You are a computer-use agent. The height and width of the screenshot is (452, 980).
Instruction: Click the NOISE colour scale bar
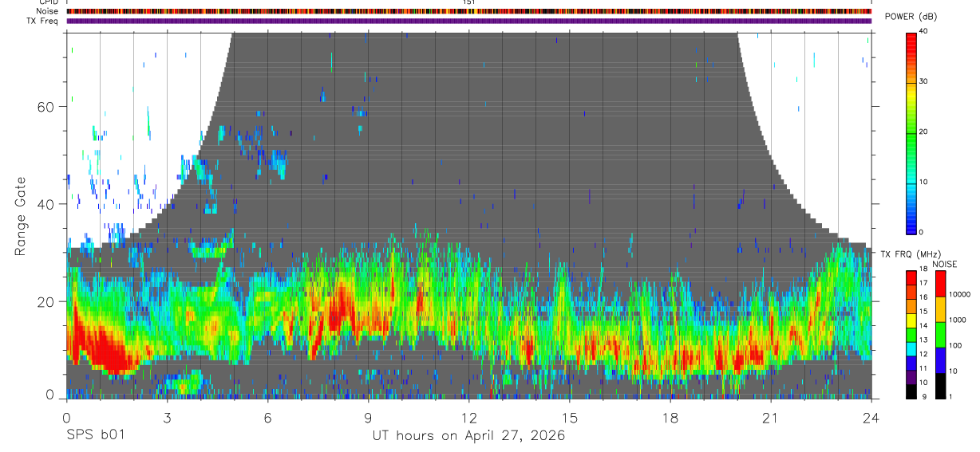[x=941, y=334]
